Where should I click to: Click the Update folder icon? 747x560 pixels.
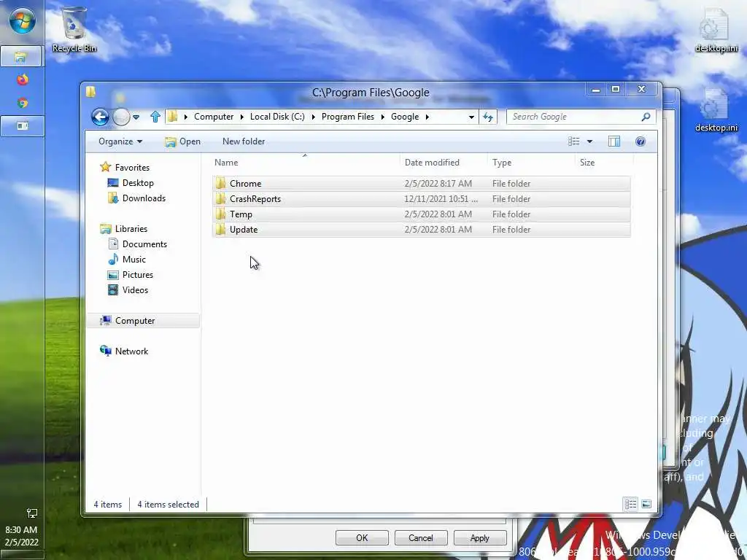tap(220, 229)
